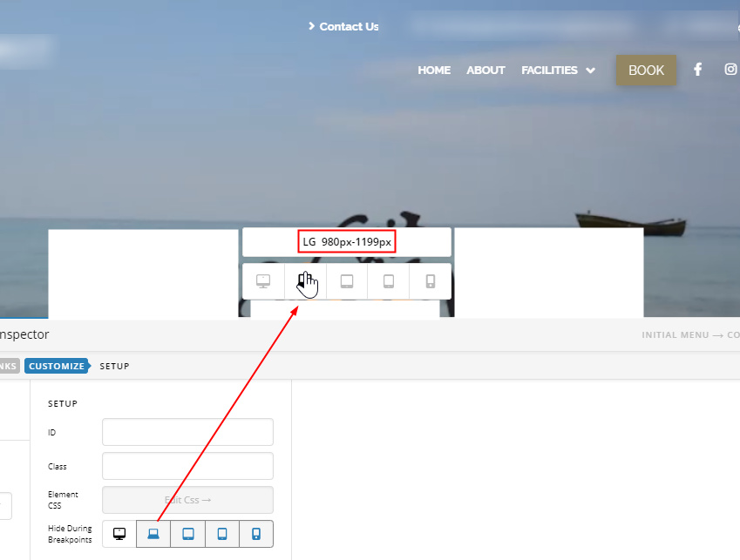Click portrait tablet icon in enlarged breakpoint preview
740x560 pixels.
pyautogui.click(x=389, y=281)
